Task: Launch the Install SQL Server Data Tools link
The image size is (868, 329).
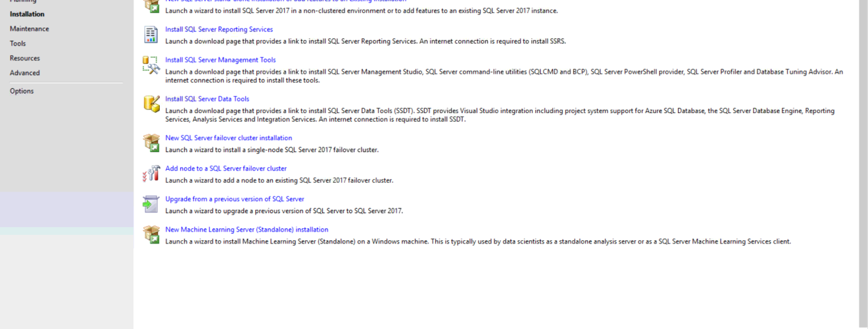Action: [207, 99]
